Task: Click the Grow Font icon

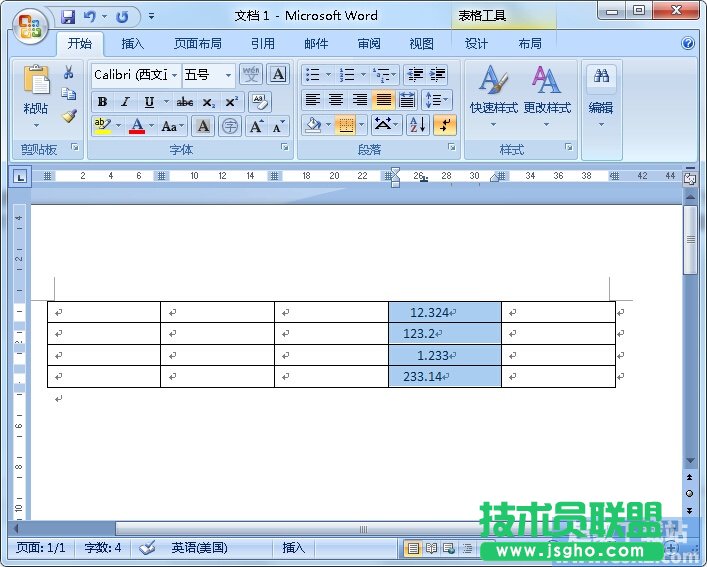Action: click(256, 126)
